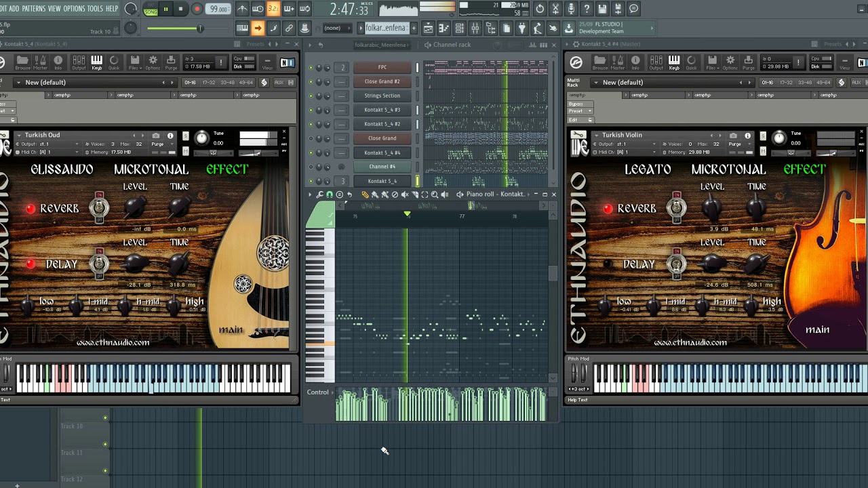Screen dimensions: 868x488
Task: Click the highlighted orange arrow toolbar icon
Action: pyautogui.click(x=258, y=28)
